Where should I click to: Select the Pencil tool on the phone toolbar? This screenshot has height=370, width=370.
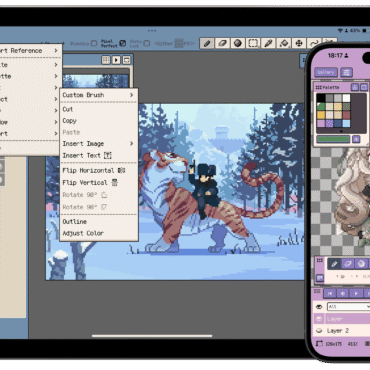334,264
